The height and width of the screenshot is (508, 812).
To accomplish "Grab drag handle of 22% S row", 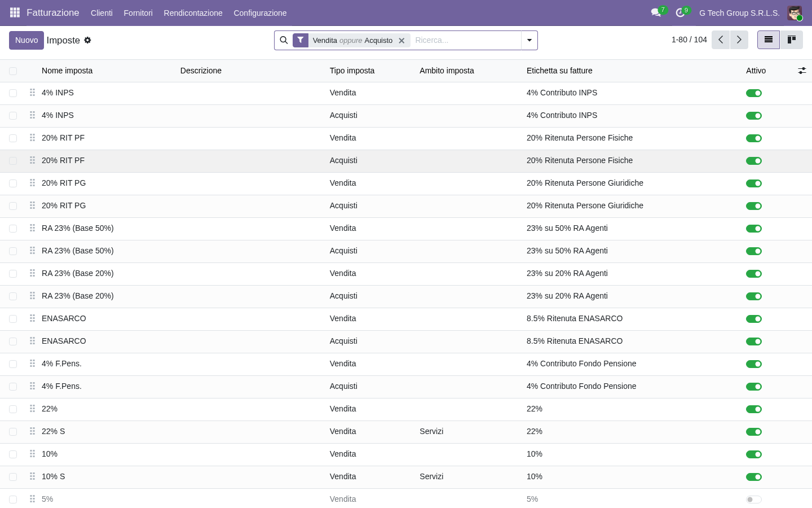I will pyautogui.click(x=32, y=431).
